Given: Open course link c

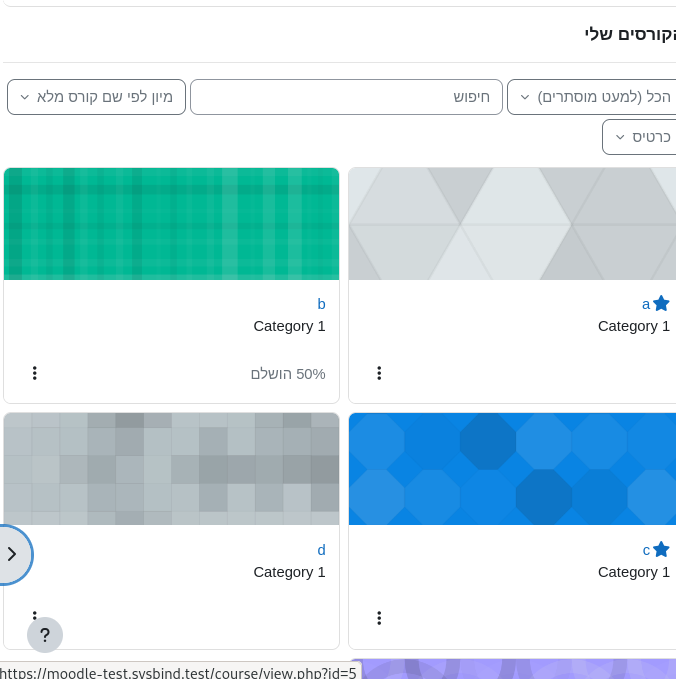Looking at the screenshot, I should [646, 550].
